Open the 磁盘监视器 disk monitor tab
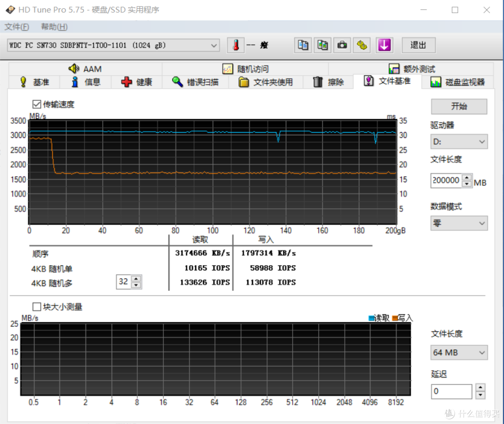The height and width of the screenshot is (424, 504). click(457, 82)
